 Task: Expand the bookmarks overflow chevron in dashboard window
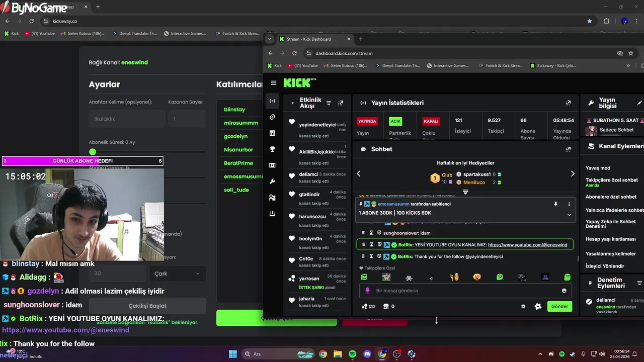pyautogui.click(x=627, y=66)
